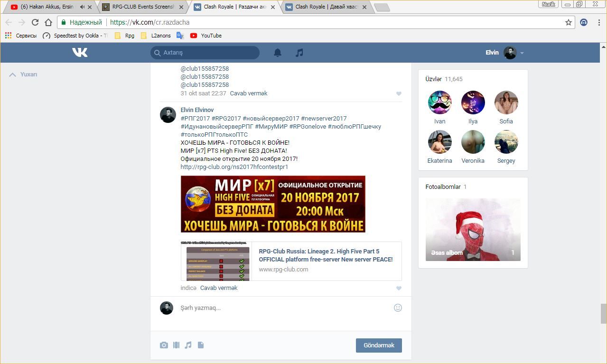
Task: Click the www.rpg-club.com domain text
Action: (283, 270)
